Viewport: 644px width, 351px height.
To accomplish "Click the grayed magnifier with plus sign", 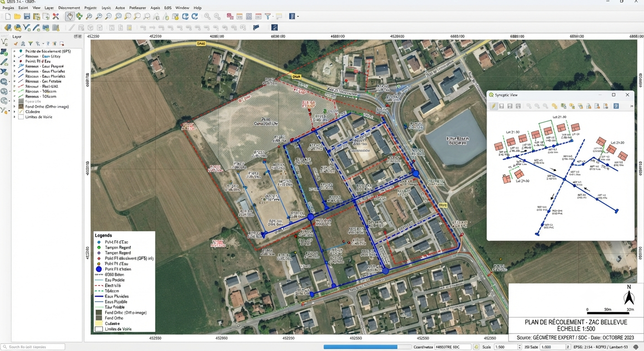I will (207, 16).
